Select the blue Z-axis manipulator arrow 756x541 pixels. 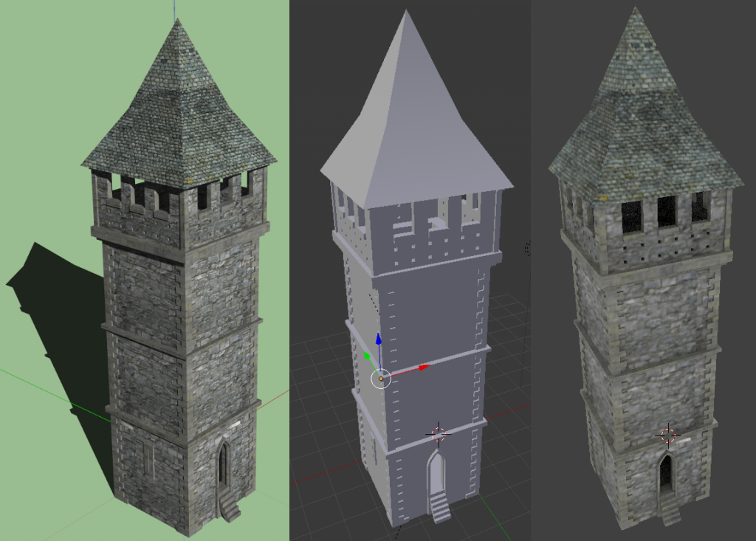(x=378, y=339)
